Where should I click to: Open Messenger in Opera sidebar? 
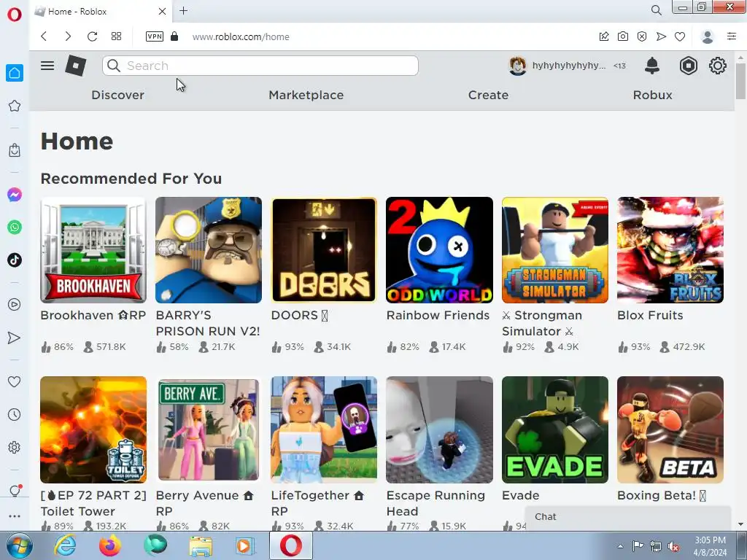[x=15, y=195]
